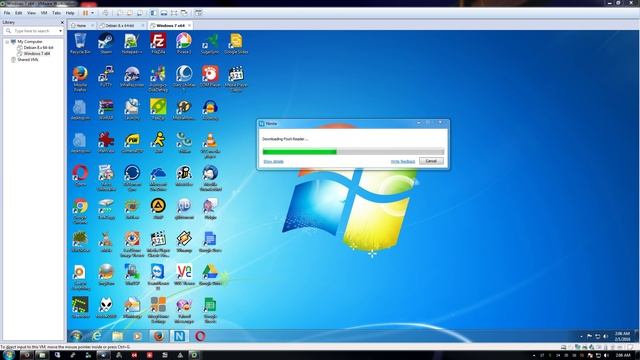Launch the FileZilla desktop shortcut
Image resolution: width=640 pixels, height=360 pixels.
pos(158,44)
